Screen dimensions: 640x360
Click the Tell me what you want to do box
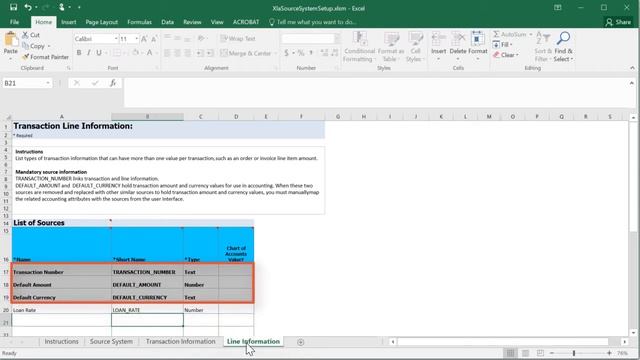click(313, 22)
